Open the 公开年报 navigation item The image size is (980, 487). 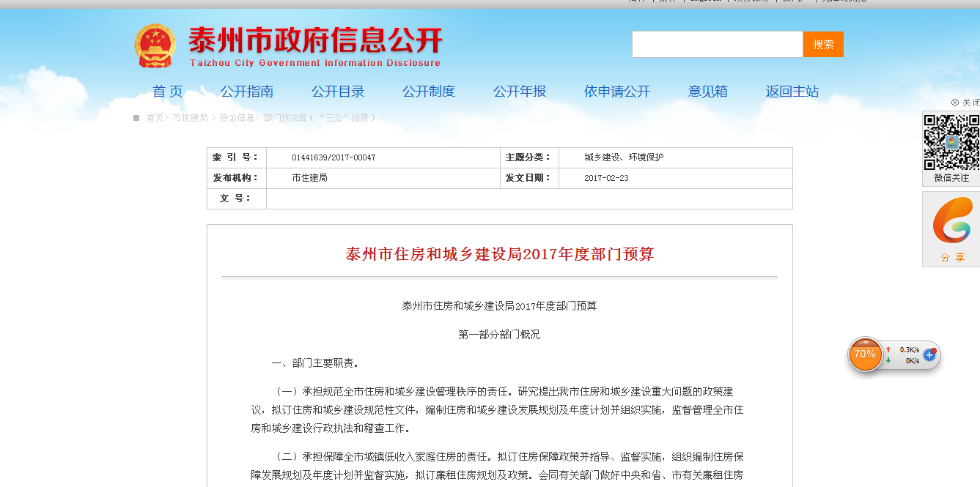coord(520,92)
